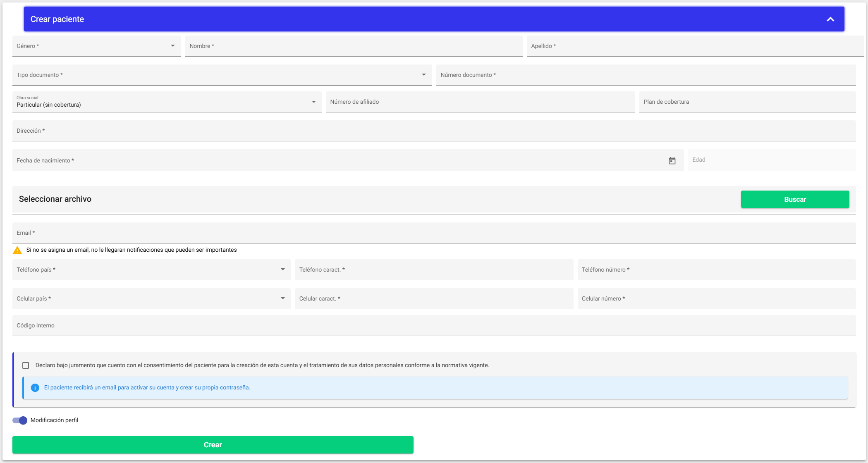Click into the Apellido field
868x463 pixels.
(x=695, y=46)
